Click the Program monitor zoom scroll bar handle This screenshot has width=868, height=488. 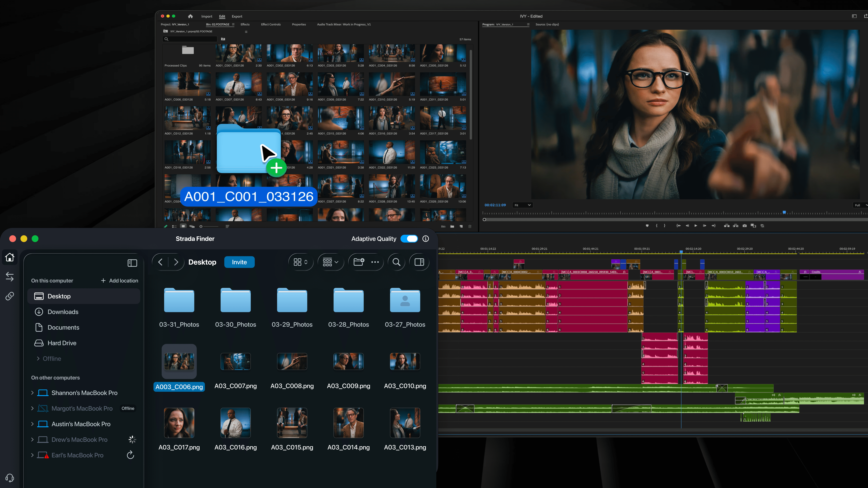(485, 220)
